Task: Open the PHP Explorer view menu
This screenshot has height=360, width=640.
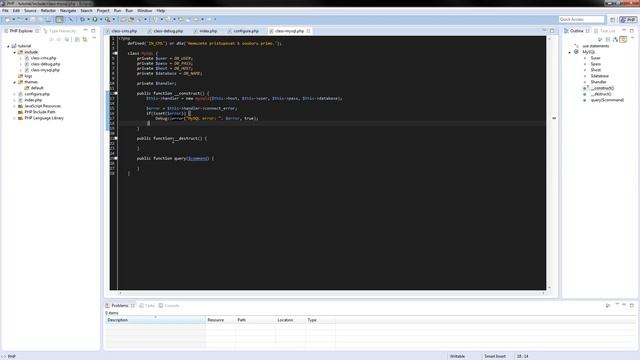Action: (94, 38)
